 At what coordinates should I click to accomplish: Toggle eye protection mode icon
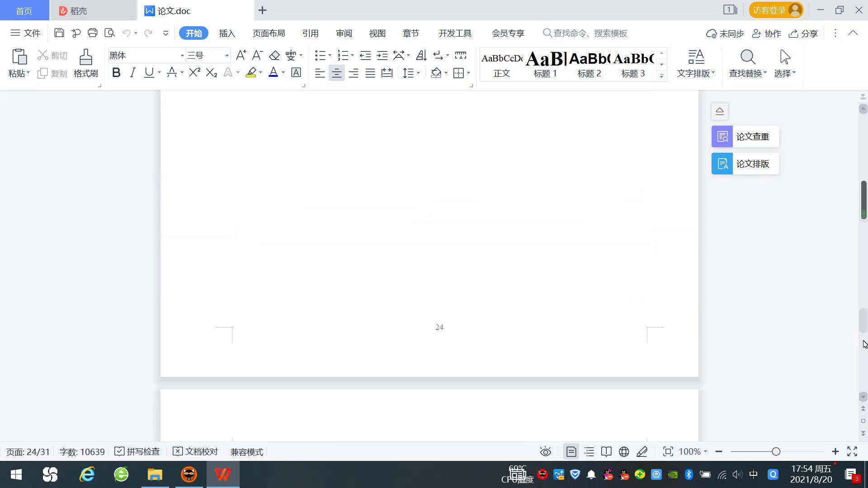(x=545, y=451)
